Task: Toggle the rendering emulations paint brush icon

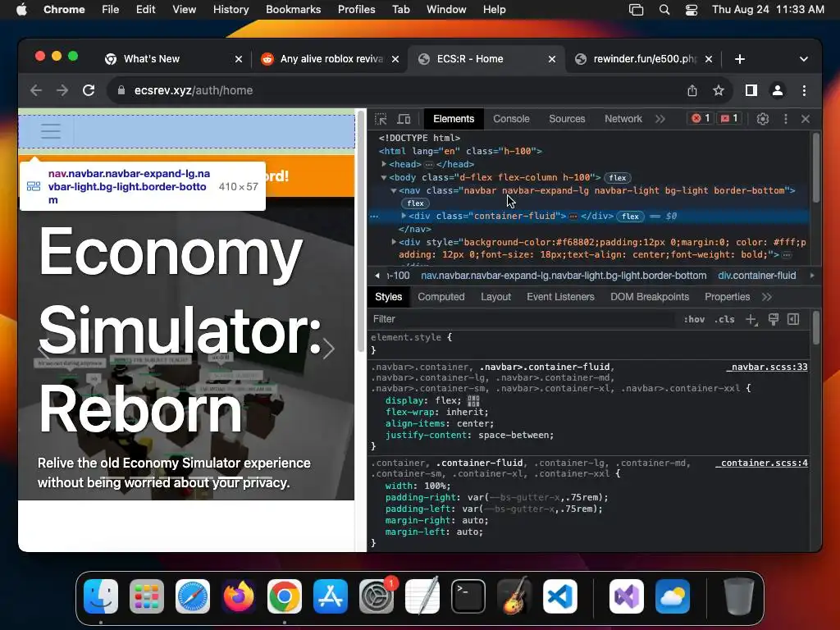Action: point(773,319)
